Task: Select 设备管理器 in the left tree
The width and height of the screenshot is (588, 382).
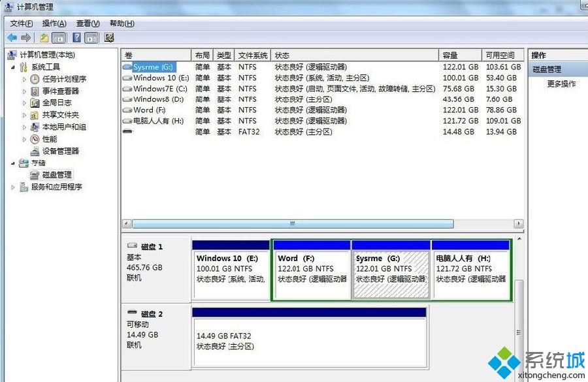Action: pos(61,151)
